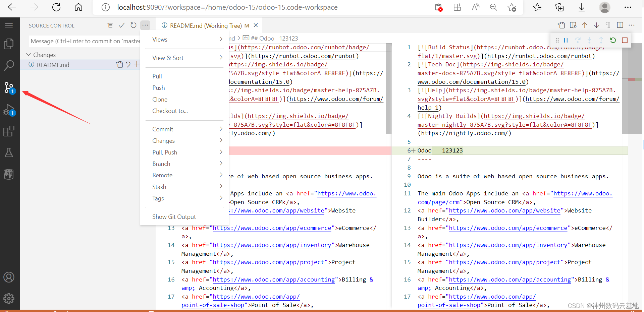Stage changes plus icon on README.md

pos(137,64)
